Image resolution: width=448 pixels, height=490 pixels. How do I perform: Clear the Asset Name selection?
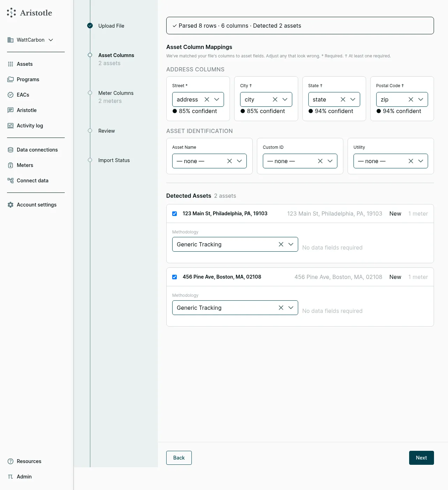230,161
